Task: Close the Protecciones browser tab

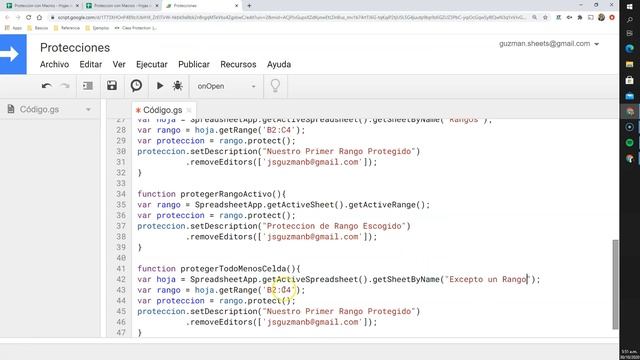Action: coord(236,6)
